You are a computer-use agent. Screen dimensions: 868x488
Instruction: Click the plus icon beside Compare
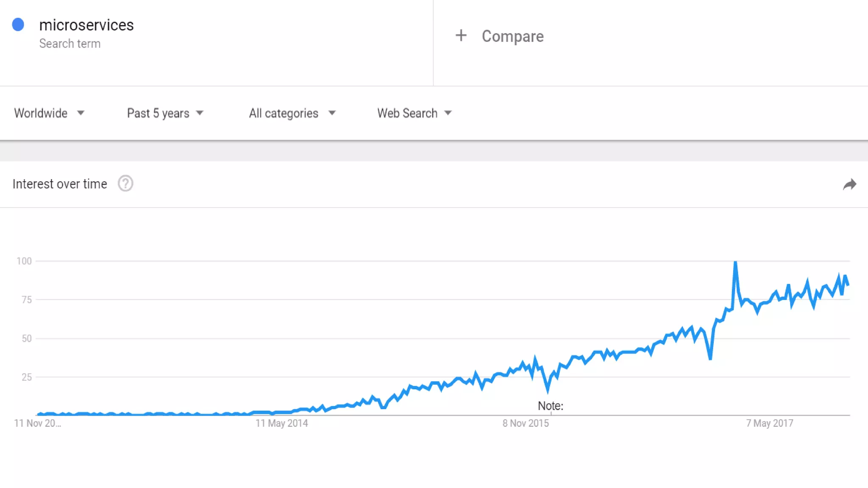pos(461,36)
